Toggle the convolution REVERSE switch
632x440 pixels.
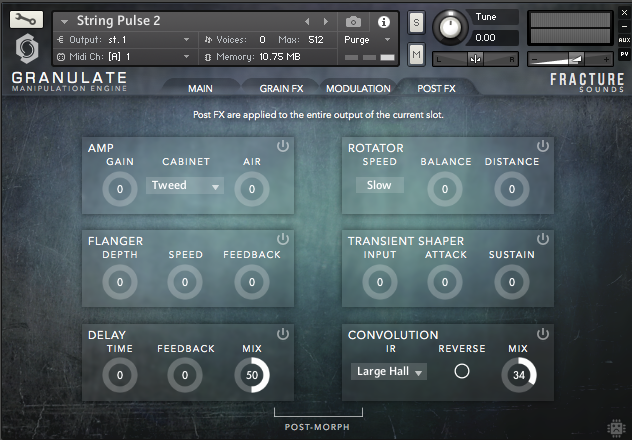tap(461, 371)
